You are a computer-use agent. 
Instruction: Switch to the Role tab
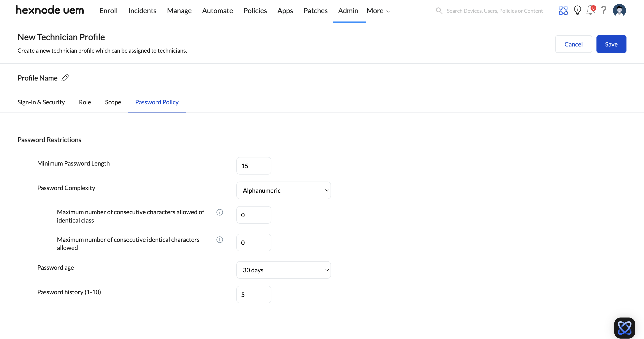tap(85, 102)
